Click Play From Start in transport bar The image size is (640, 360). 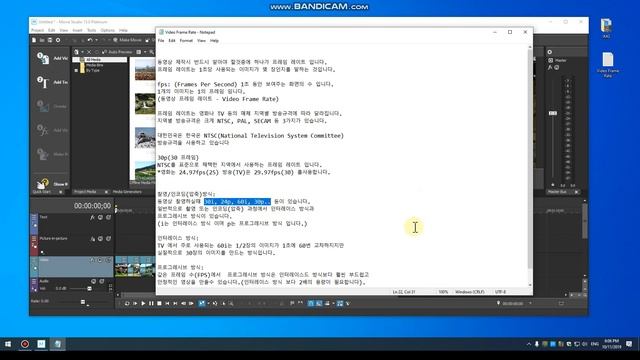[x=135, y=303]
